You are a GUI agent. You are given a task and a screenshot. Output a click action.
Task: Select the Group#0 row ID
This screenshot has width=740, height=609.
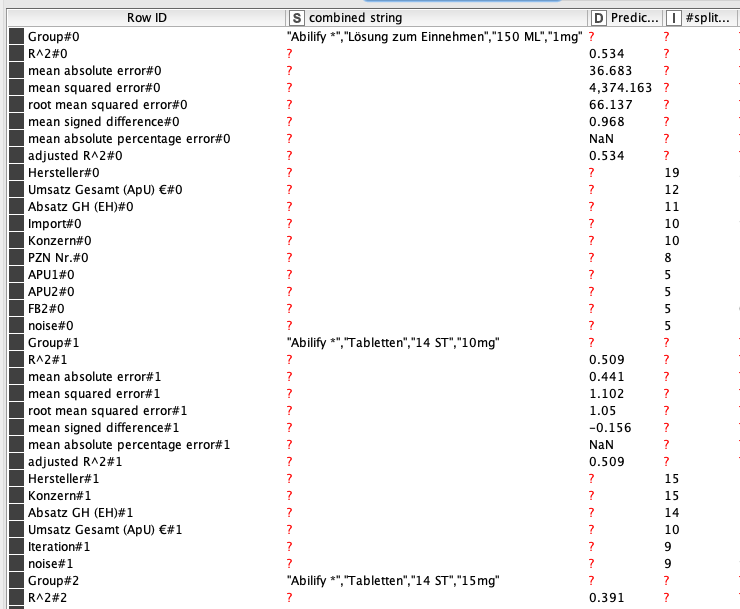pos(53,37)
